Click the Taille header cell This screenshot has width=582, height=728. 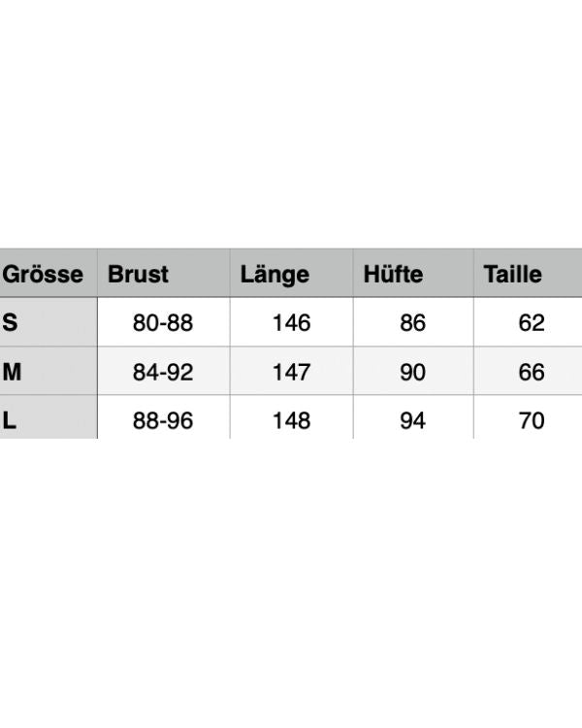click(512, 274)
